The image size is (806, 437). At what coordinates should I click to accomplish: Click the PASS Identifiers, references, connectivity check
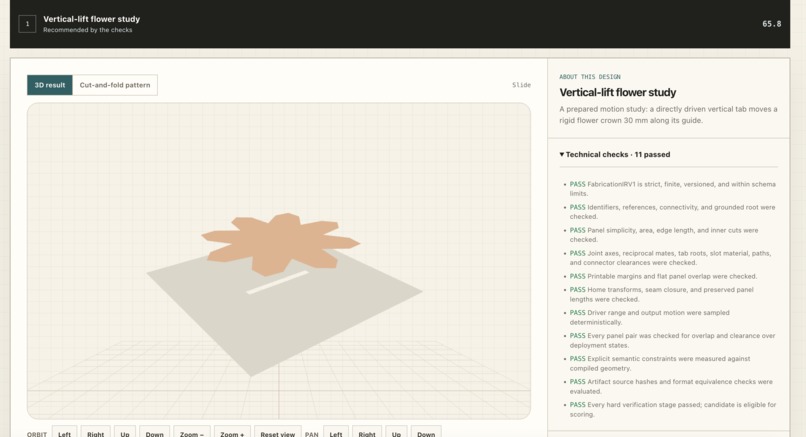point(672,212)
